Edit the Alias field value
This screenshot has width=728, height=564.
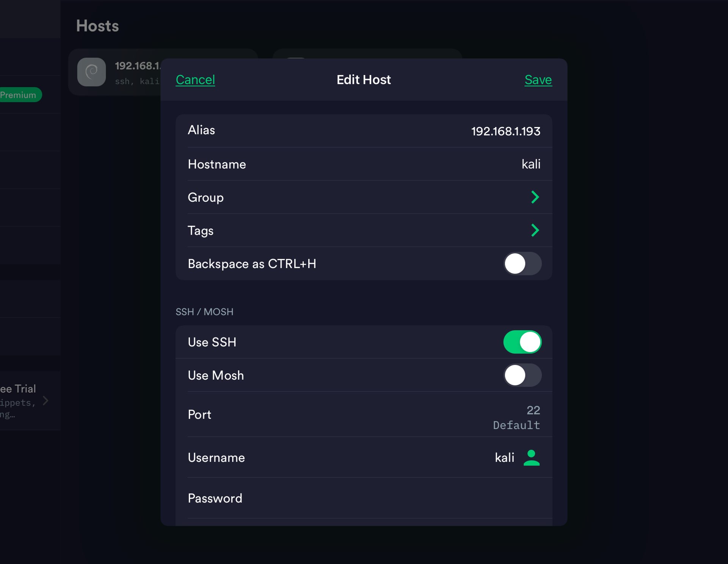pos(505,131)
